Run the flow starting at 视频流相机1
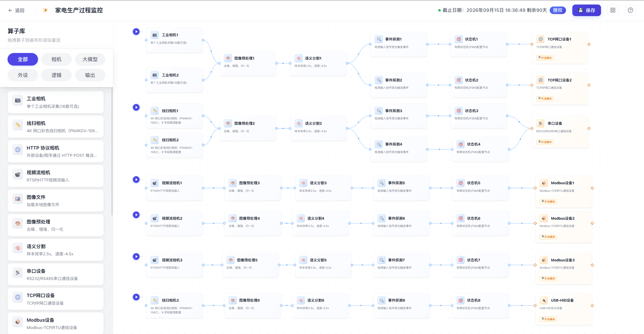The image size is (644, 334). point(136,179)
